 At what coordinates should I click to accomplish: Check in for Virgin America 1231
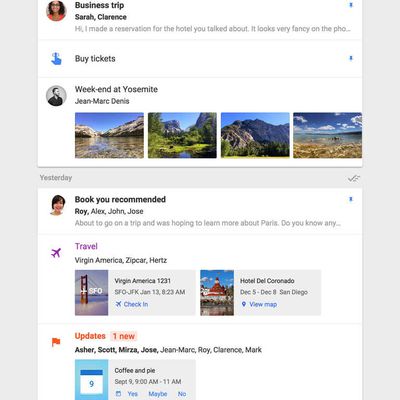[x=136, y=304]
